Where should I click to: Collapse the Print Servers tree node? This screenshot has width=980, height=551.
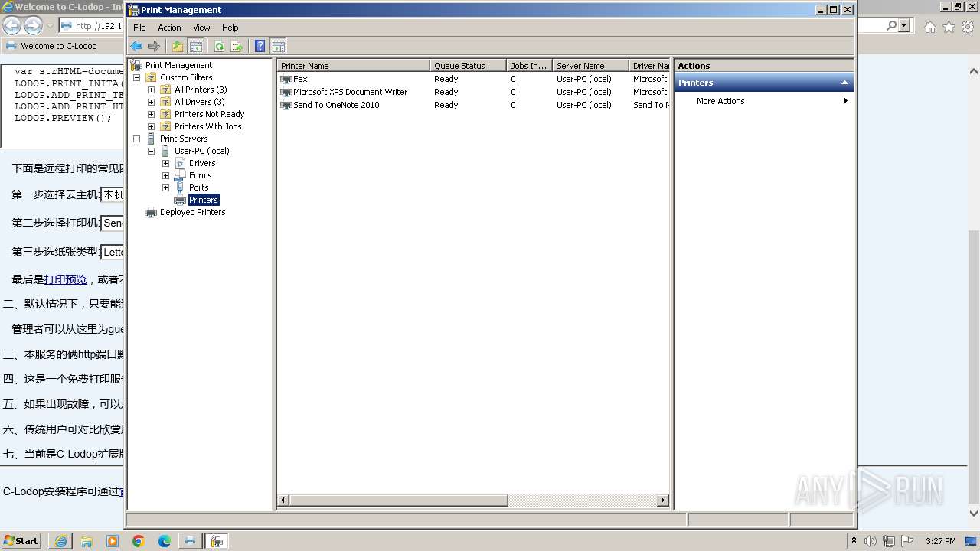tap(137, 139)
